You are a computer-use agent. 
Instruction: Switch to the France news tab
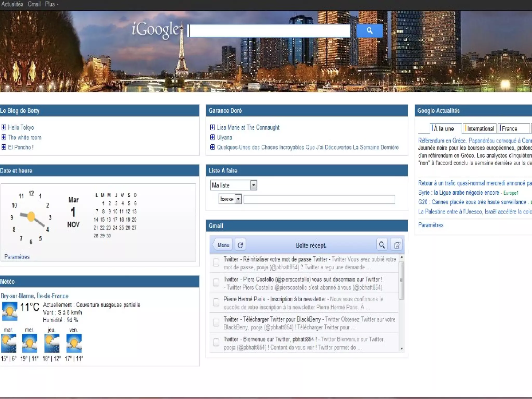(x=510, y=129)
